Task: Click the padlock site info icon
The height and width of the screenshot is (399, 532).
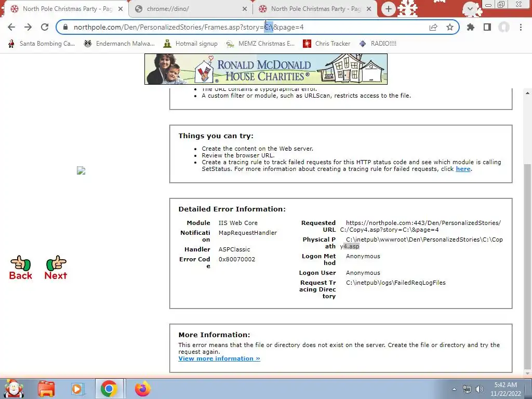Action: point(65,27)
